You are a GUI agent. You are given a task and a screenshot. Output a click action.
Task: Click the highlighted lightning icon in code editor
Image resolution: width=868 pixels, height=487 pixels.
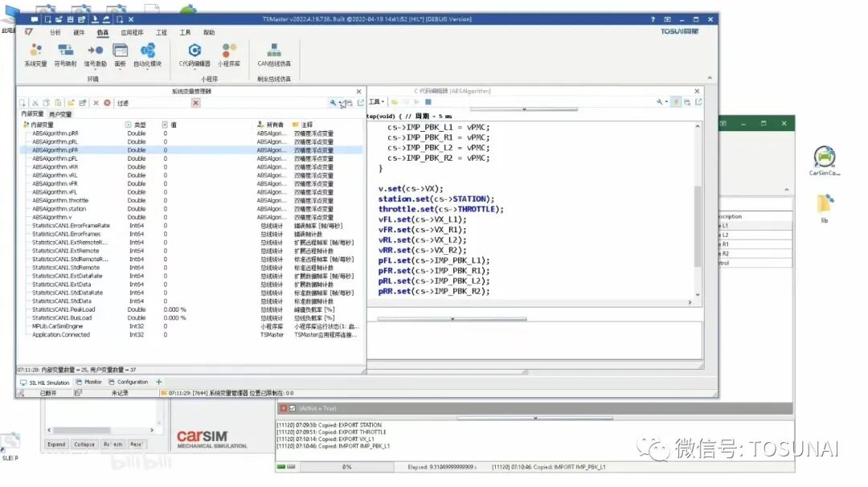(676, 102)
